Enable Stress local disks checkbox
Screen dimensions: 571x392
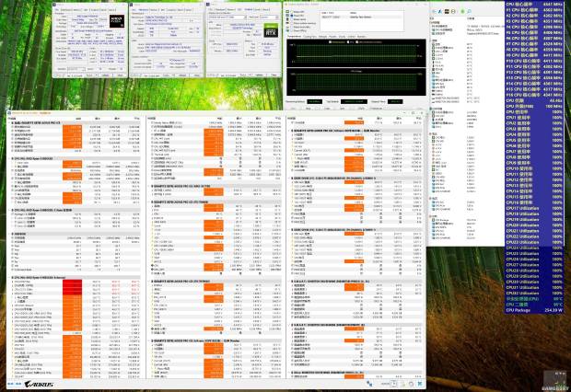click(292, 27)
